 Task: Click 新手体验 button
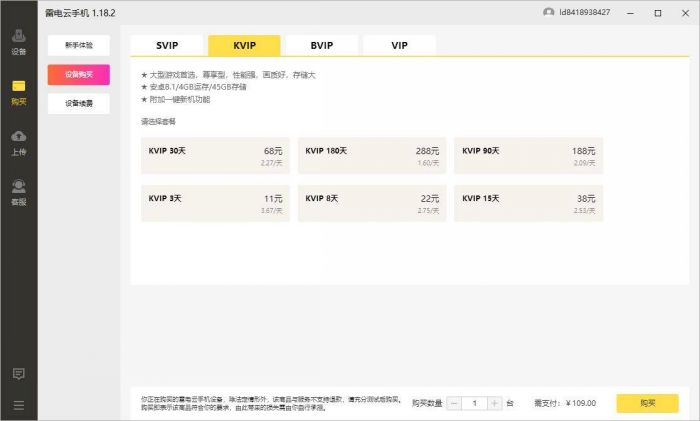78,46
